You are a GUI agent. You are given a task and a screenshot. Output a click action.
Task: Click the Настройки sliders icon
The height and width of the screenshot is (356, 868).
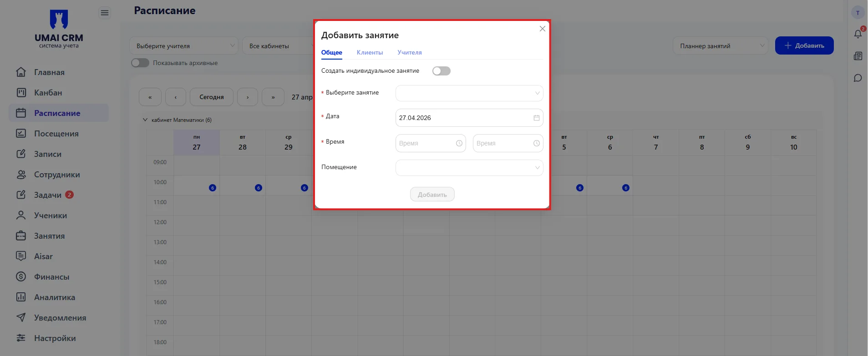pyautogui.click(x=21, y=338)
